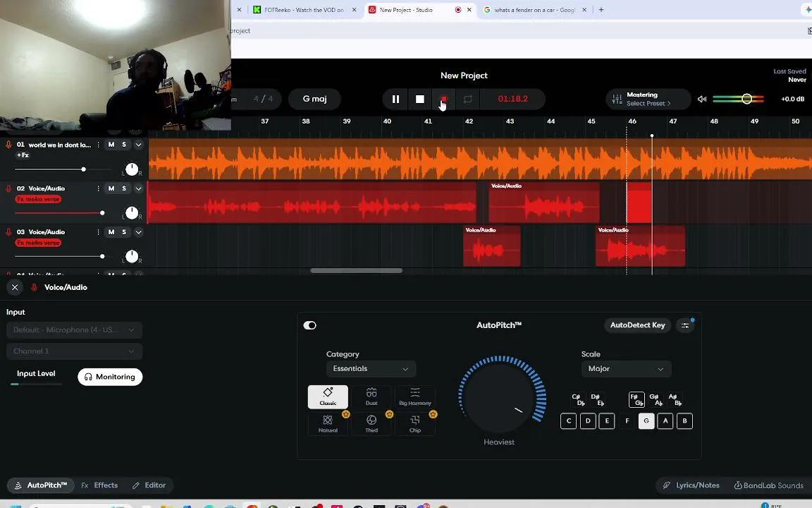Open a new browser tab

point(601,10)
